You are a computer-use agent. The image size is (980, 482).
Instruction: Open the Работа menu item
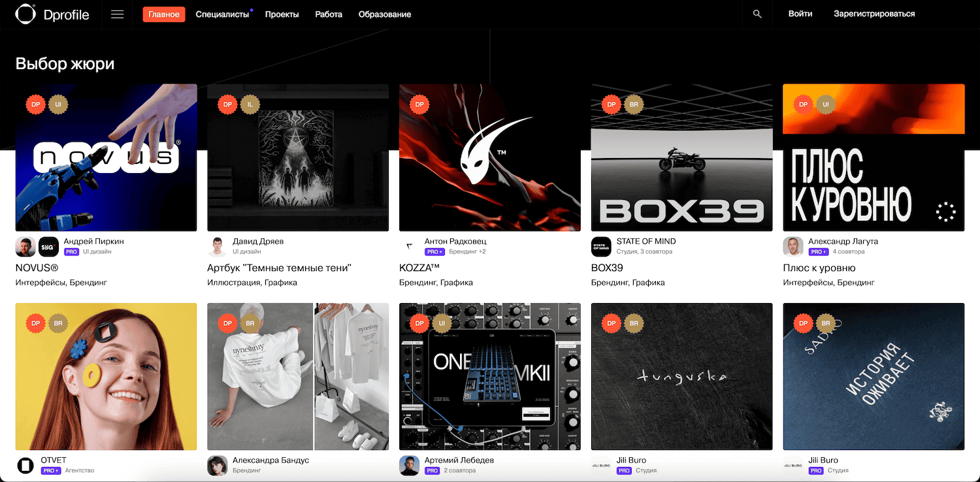(x=329, y=14)
